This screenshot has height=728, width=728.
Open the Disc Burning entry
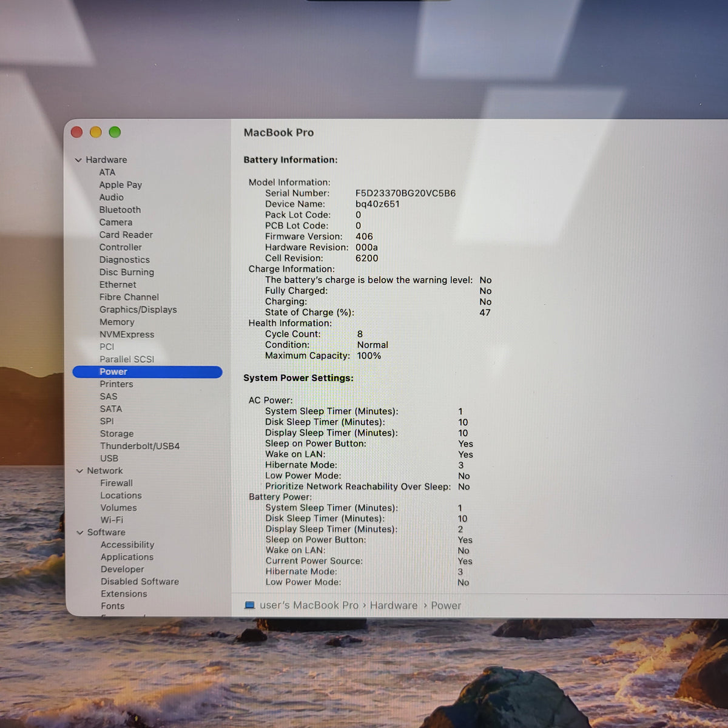pos(127,272)
